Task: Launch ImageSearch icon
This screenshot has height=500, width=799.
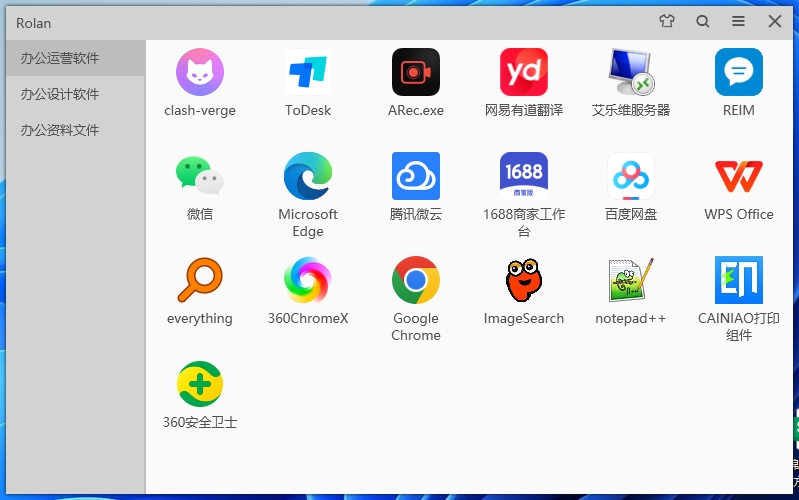Action: point(524,280)
